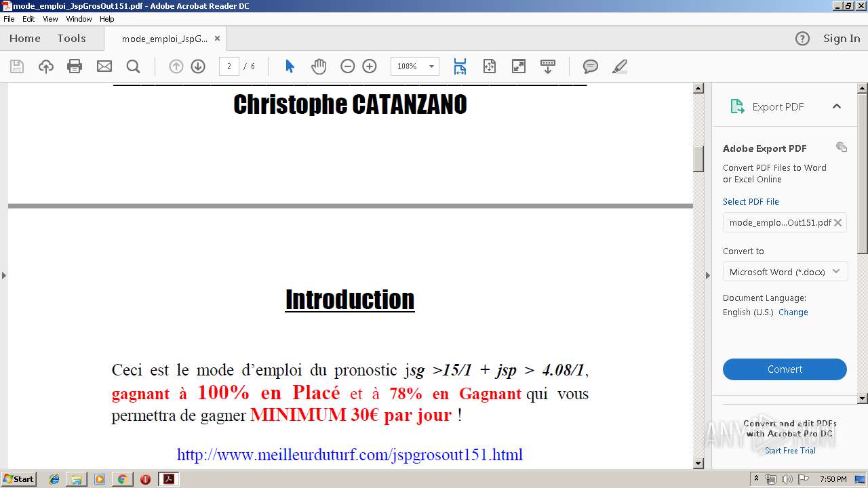The height and width of the screenshot is (488, 868).
Task: Click the upload to cloud icon
Action: [x=45, y=66]
